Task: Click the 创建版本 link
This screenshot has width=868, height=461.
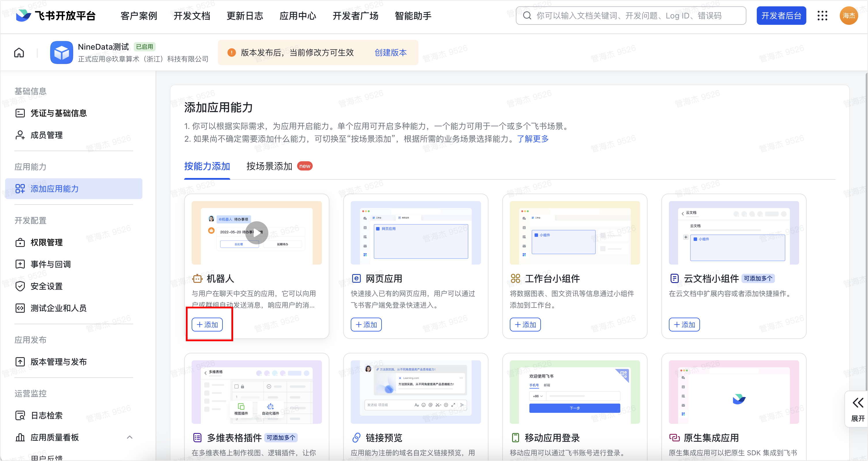Action: pyautogui.click(x=390, y=53)
